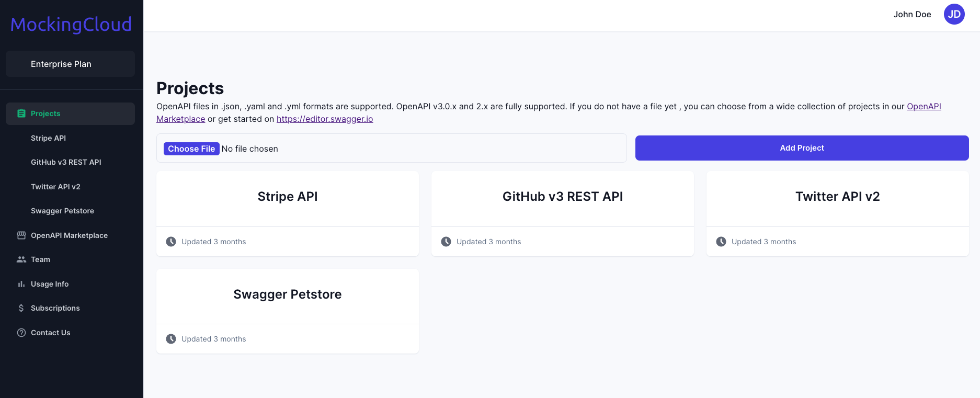
Task: Open the GitHub v3 REST API project card
Action: coord(563,213)
